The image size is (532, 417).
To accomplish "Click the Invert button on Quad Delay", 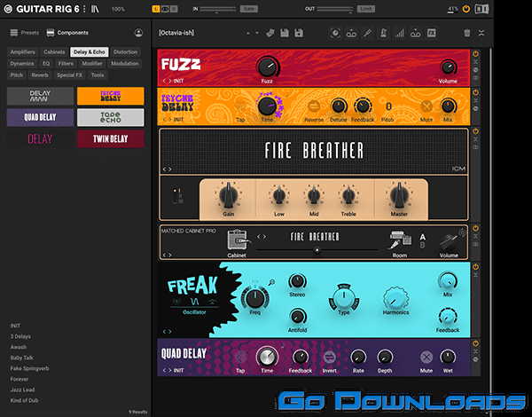I will (x=330, y=355).
